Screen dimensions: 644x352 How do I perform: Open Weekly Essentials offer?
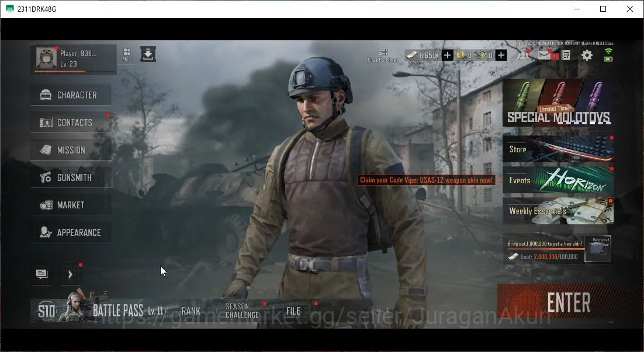coord(558,211)
